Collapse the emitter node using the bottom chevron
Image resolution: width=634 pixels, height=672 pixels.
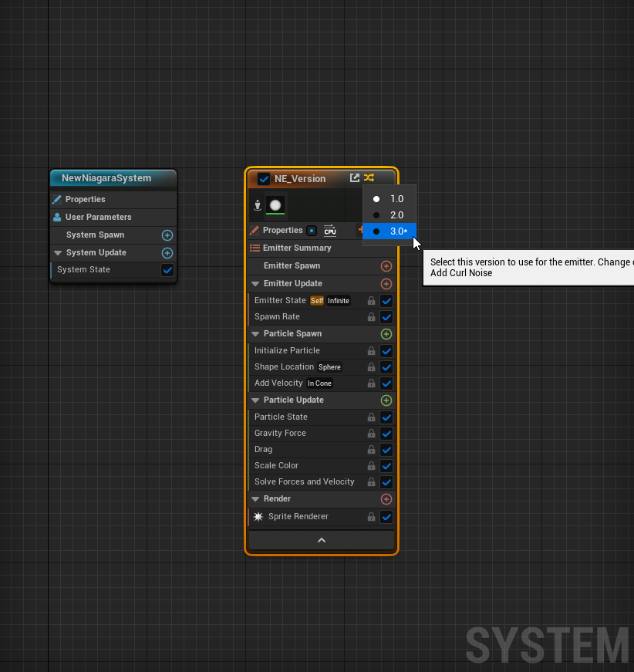coord(322,540)
